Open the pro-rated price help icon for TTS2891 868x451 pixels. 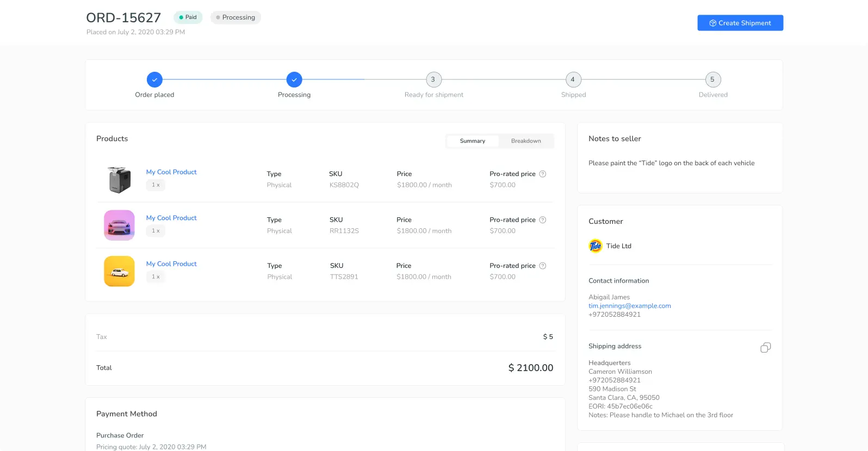pyautogui.click(x=542, y=266)
